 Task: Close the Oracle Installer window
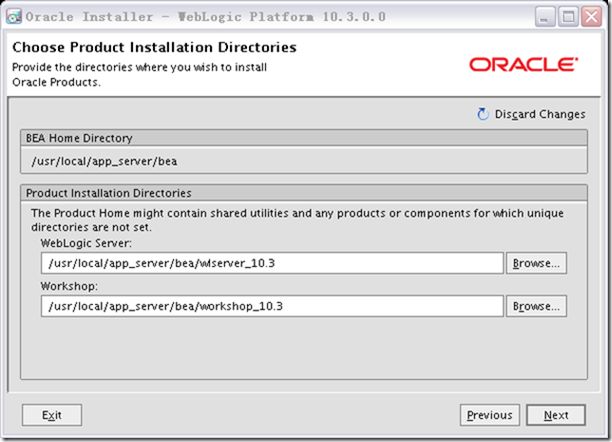pyautogui.click(x=591, y=17)
